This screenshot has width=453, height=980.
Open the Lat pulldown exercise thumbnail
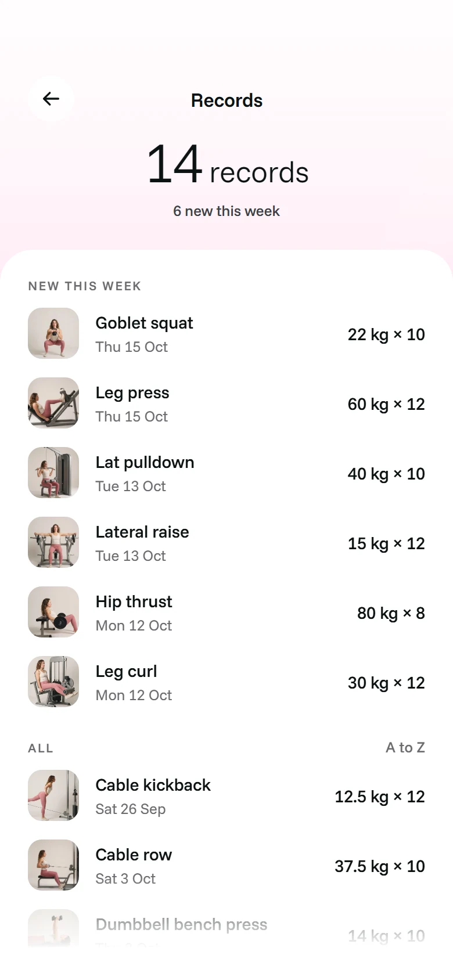tap(53, 473)
